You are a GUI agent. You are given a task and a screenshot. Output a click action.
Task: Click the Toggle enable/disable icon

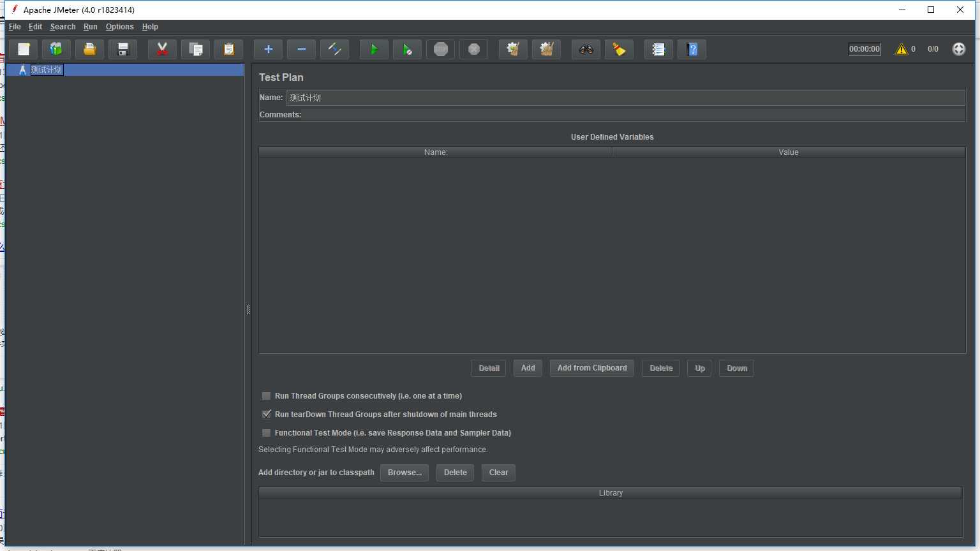(x=334, y=49)
